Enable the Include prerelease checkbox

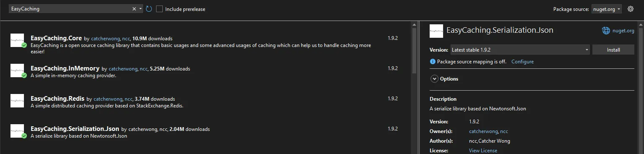pyautogui.click(x=159, y=9)
